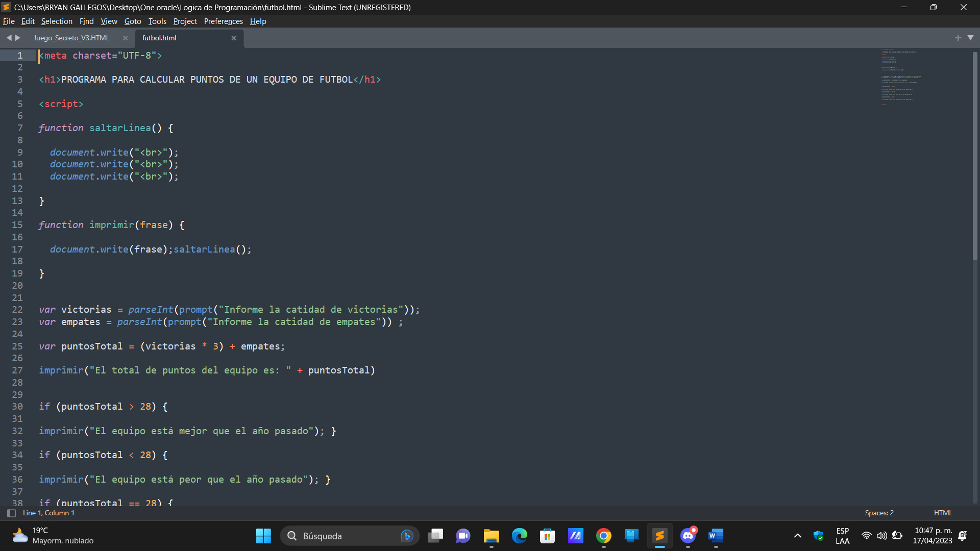Open the blue desktop app in taskbar

(x=632, y=536)
